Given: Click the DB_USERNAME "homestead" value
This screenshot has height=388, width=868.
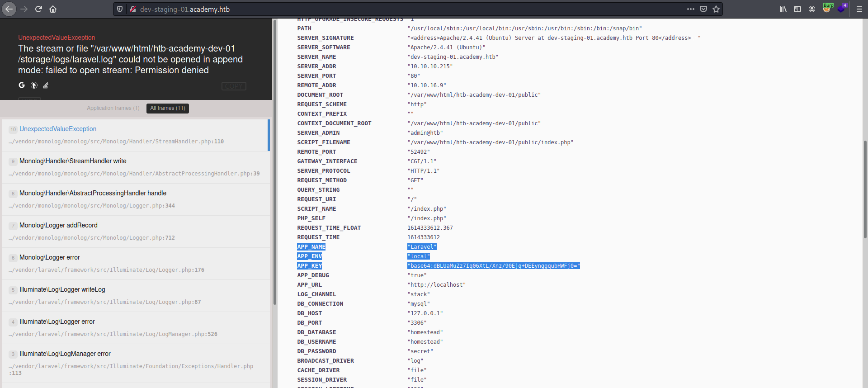Looking at the screenshot, I should point(425,342).
